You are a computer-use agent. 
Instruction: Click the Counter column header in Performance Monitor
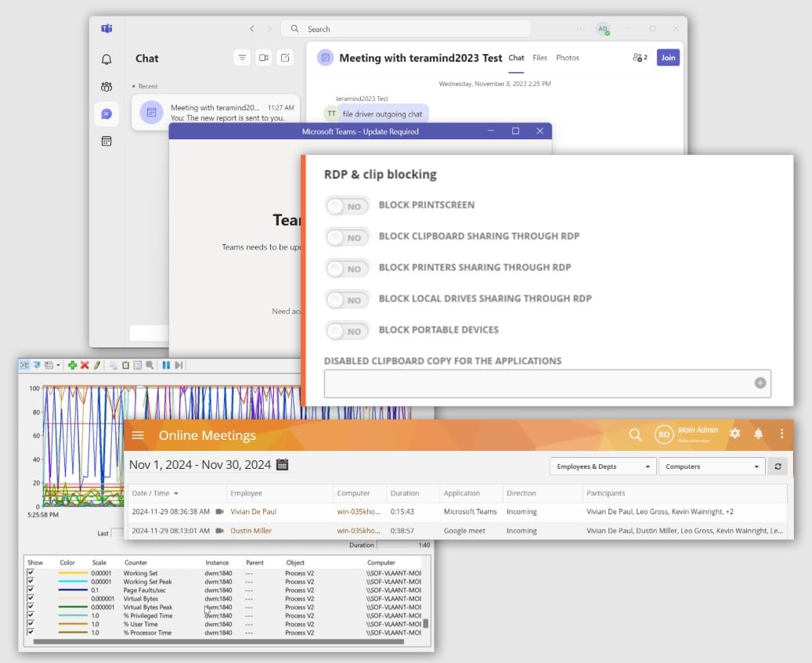(x=135, y=563)
